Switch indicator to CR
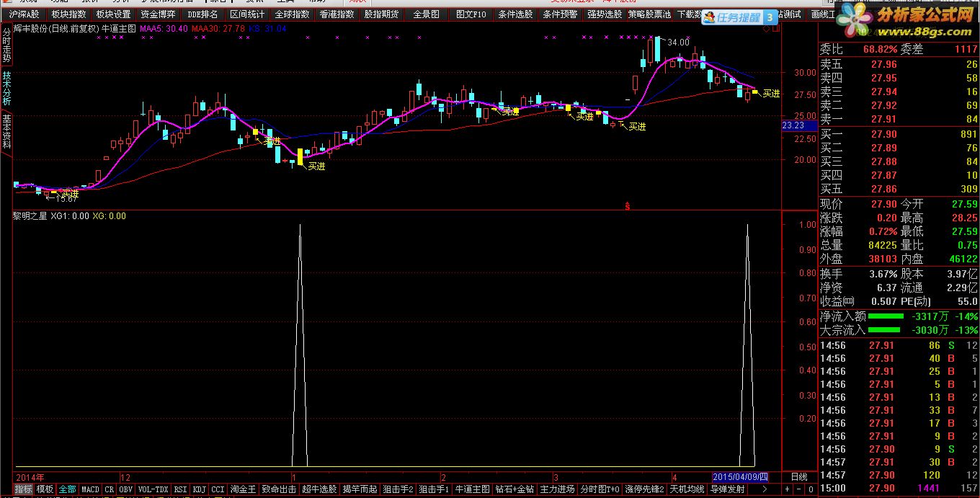 109,489
